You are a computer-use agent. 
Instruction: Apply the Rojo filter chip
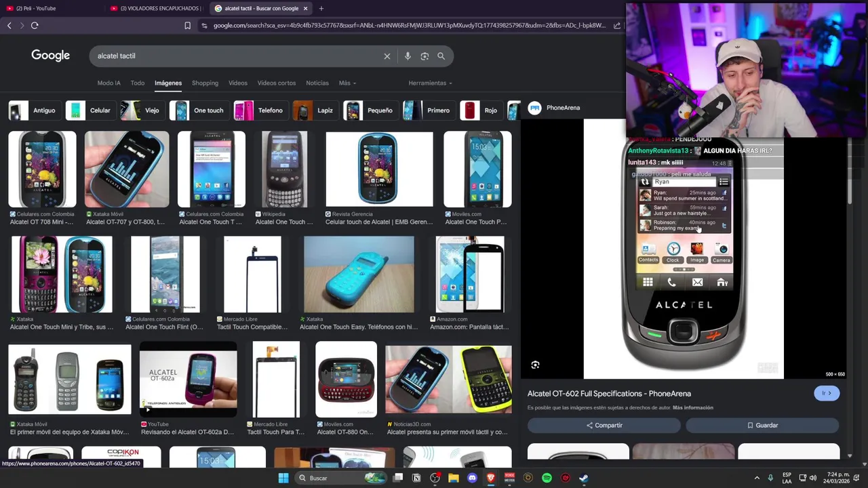(481, 110)
